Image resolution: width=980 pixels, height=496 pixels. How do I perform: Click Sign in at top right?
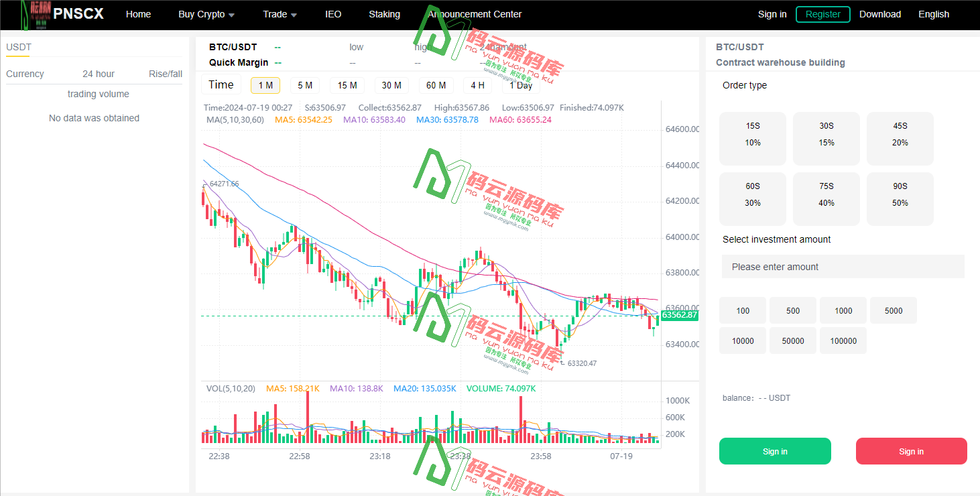point(772,14)
